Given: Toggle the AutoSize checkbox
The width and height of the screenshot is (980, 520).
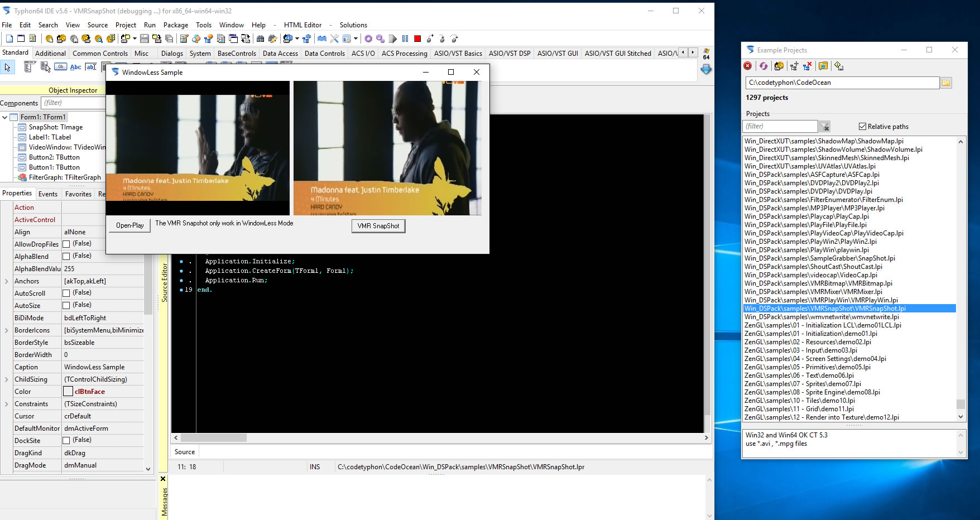Looking at the screenshot, I should [66, 305].
